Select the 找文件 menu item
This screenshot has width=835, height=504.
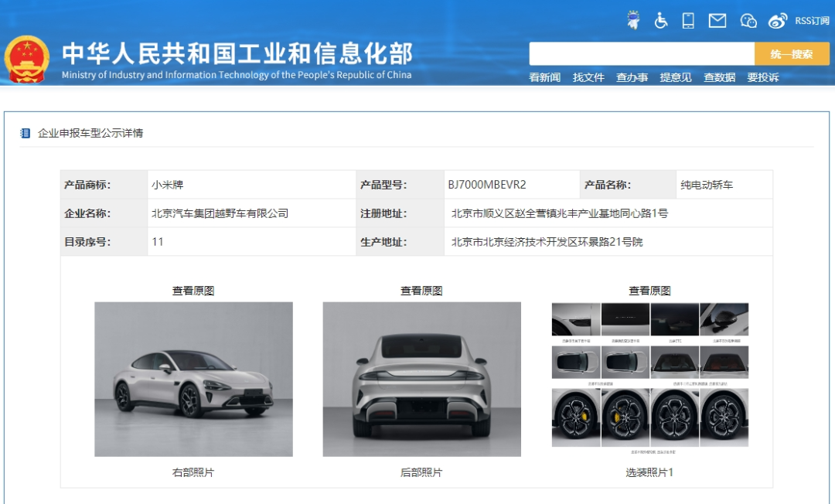588,77
